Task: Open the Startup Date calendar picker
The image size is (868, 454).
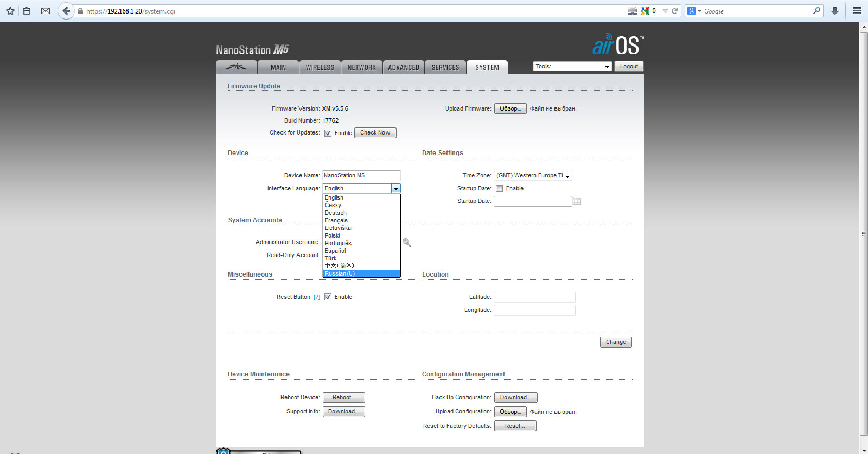Action: (x=577, y=201)
